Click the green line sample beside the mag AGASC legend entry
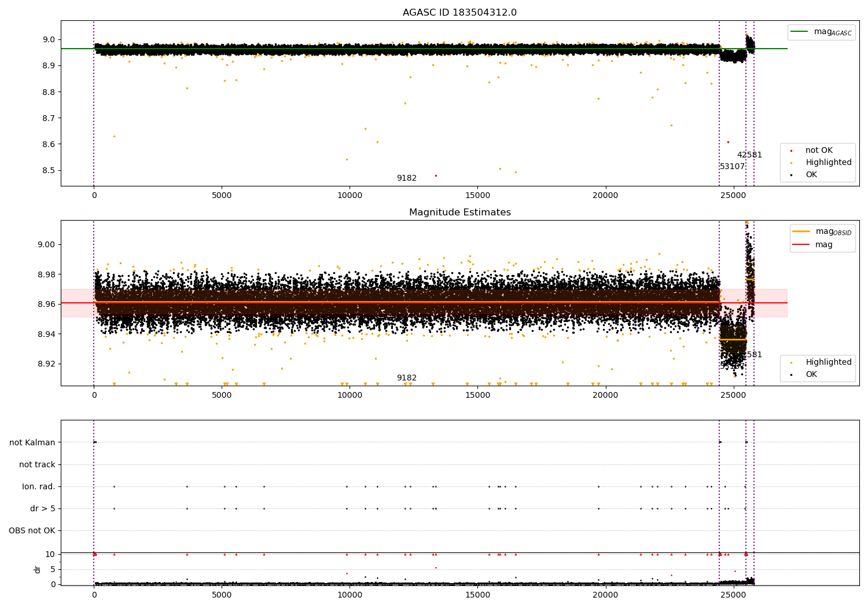Screen dimensions: 868x608 (800, 32)
